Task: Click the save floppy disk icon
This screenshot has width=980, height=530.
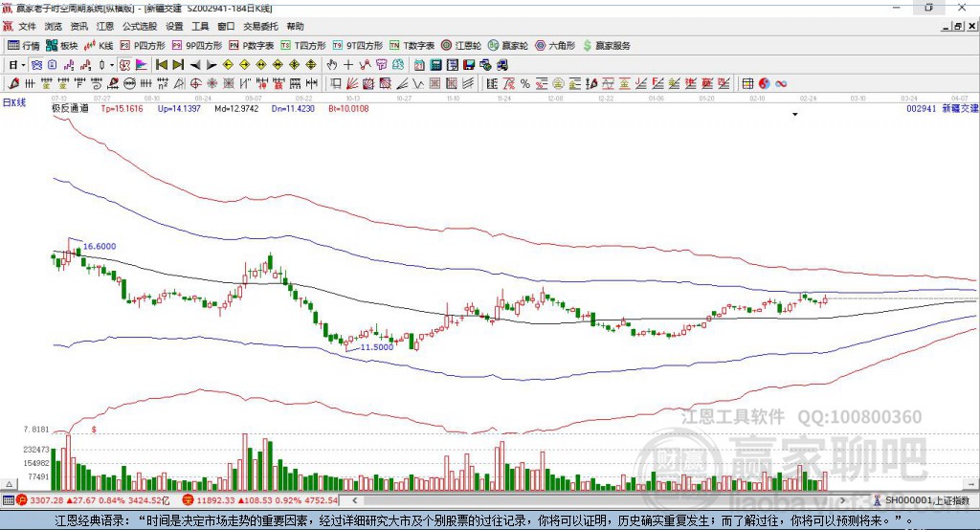Action: (x=469, y=65)
